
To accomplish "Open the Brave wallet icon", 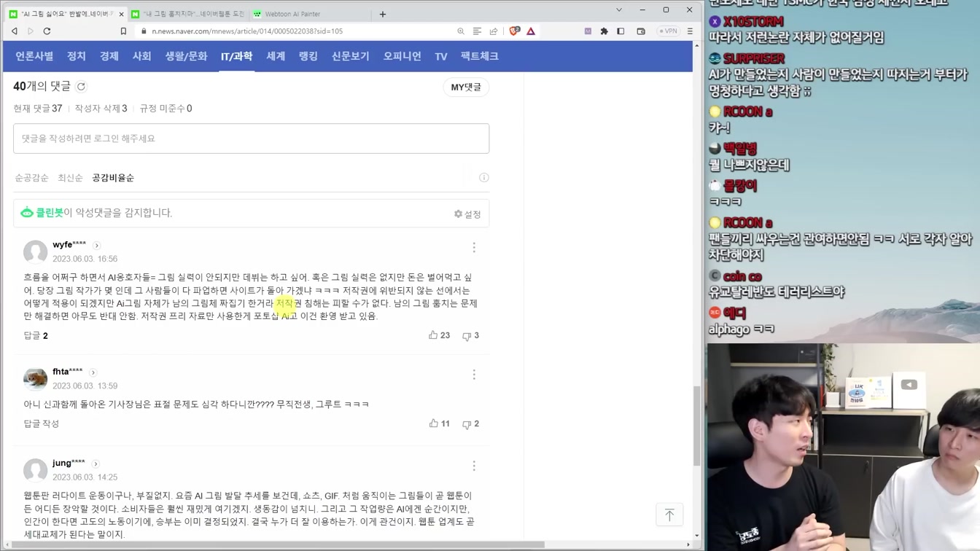I will click(x=641, y=31).
